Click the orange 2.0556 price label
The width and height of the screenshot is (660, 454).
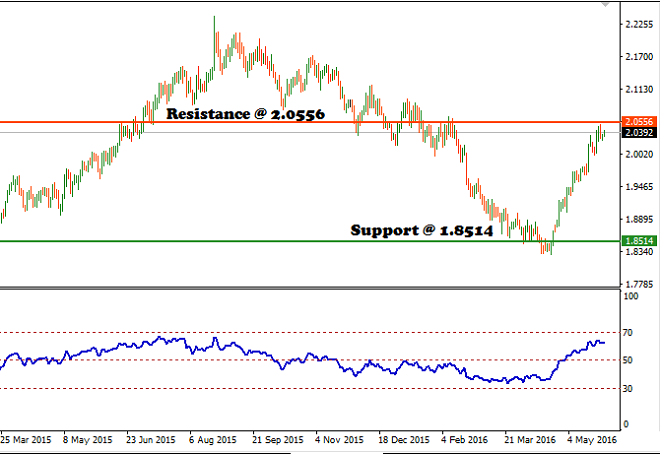coord(639,122)
